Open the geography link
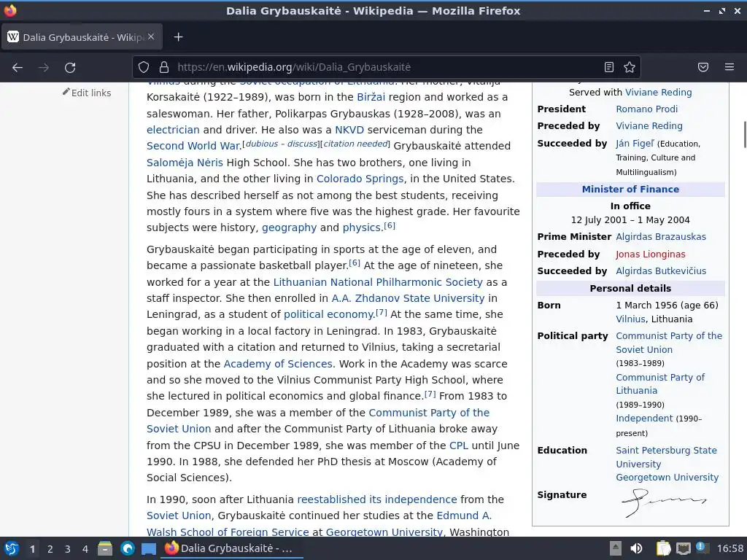Screen dimensions: 747x560 pos(289,227)
